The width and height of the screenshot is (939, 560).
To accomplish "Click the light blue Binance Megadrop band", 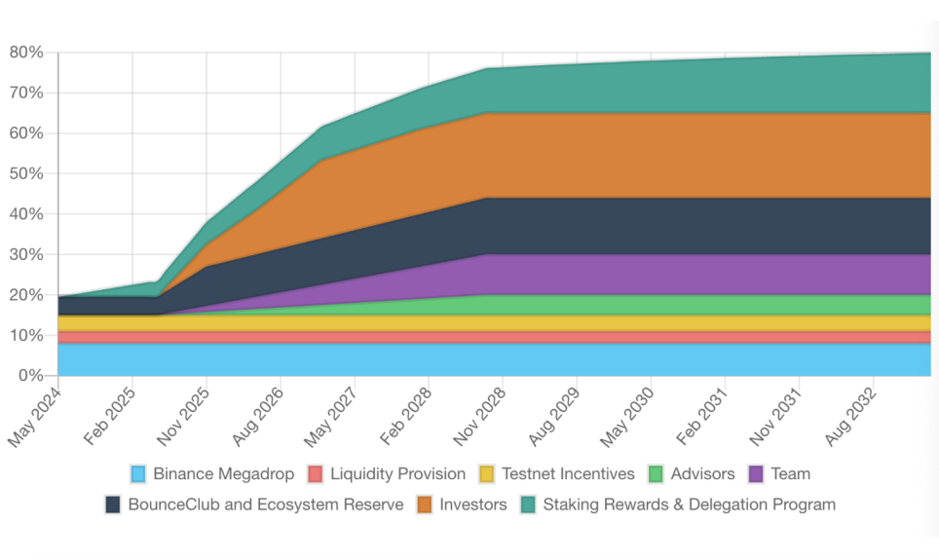I will tap(487, 358).
